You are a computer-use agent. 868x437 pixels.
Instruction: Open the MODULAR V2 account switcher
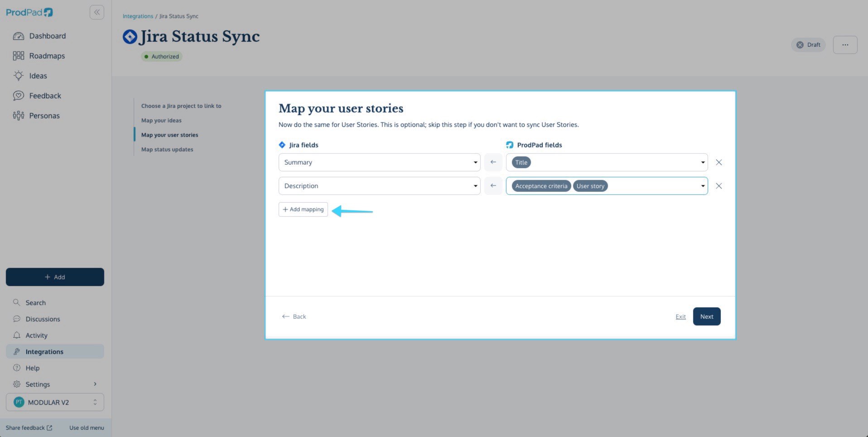[x=55, y=402]
